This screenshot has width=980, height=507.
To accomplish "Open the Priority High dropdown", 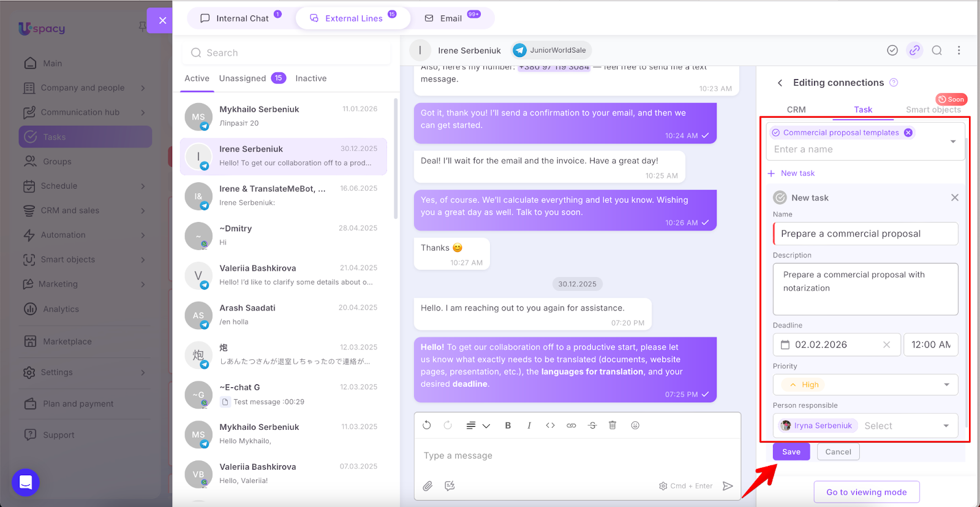I will [x=865, y=385].
